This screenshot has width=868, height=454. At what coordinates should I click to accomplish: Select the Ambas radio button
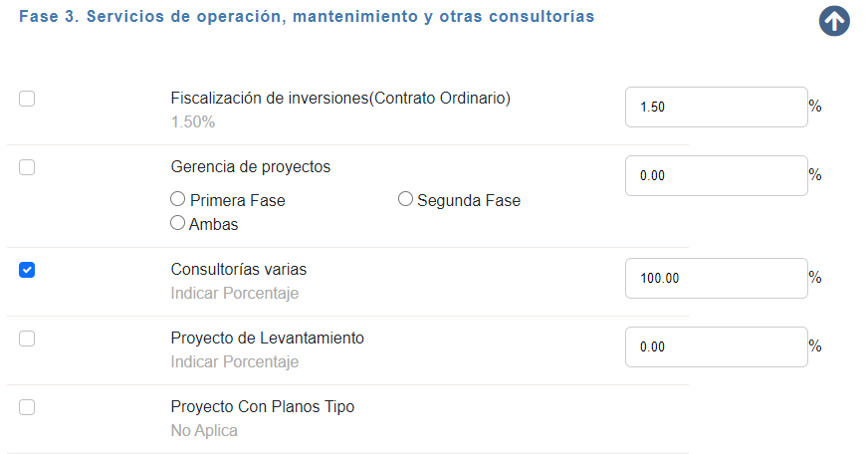(178, 223)
